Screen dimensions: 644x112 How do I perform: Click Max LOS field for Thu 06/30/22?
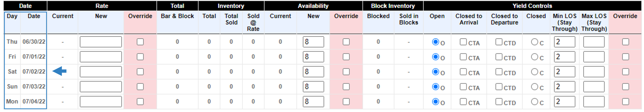pyautogui.click(x=594, y=42)
